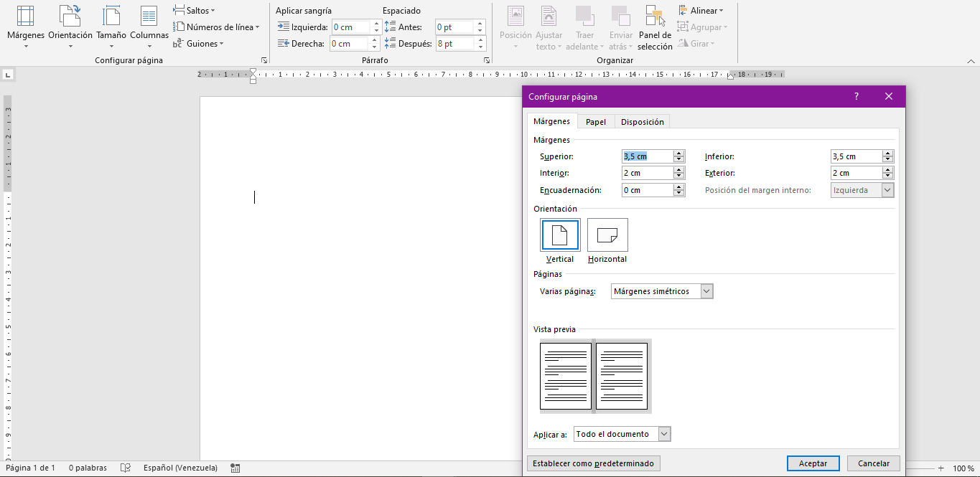
Task: Click the left page preview thumbnail
Action: (566, 376)
